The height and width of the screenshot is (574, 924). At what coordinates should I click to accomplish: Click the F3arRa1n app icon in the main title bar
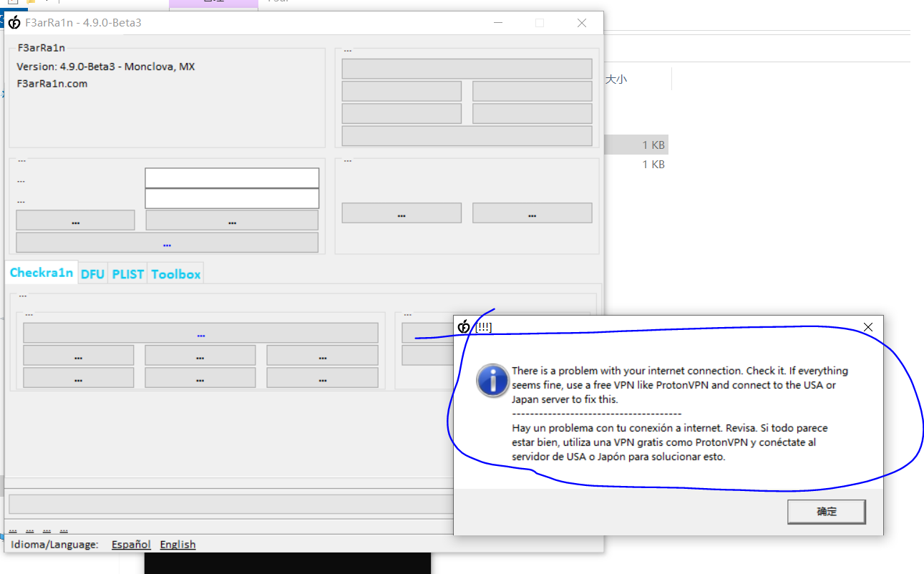tap(14, 23)
